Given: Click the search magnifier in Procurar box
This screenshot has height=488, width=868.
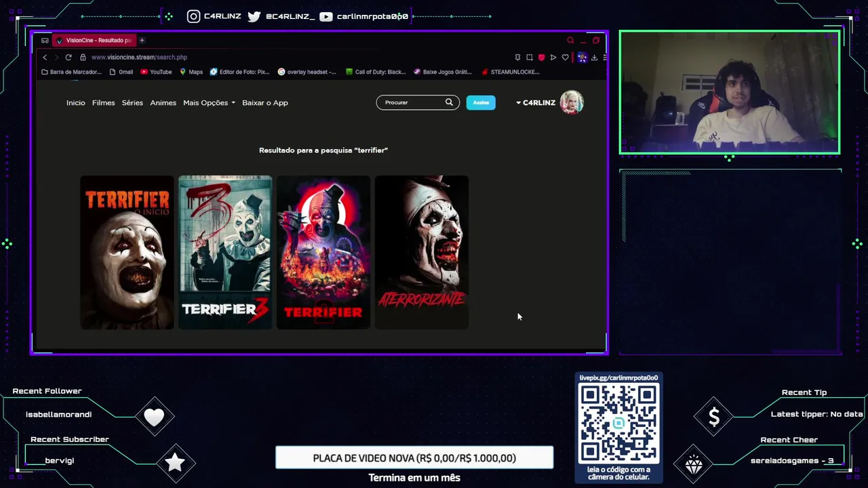Looking at the screenshot, I should click(449, 102).
